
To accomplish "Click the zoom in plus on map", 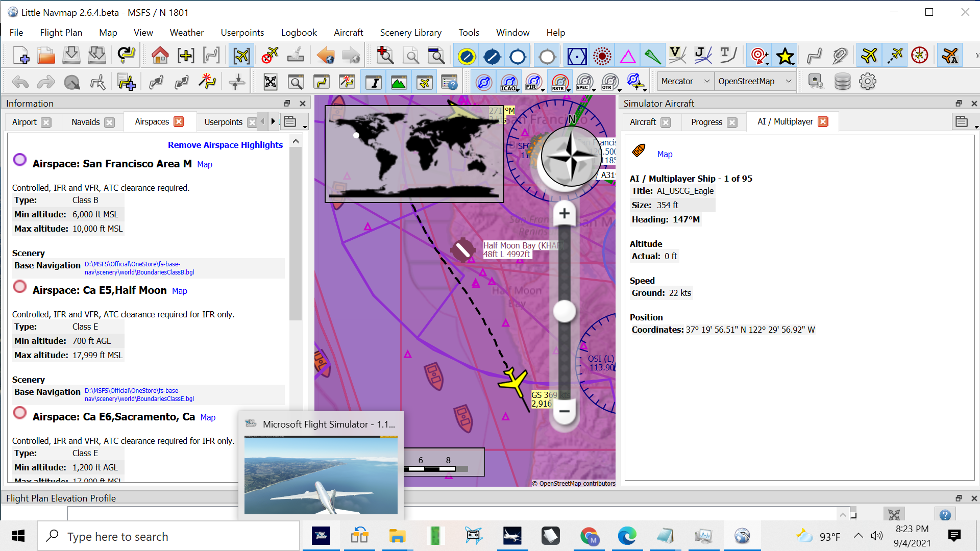I will pos(565,213).
